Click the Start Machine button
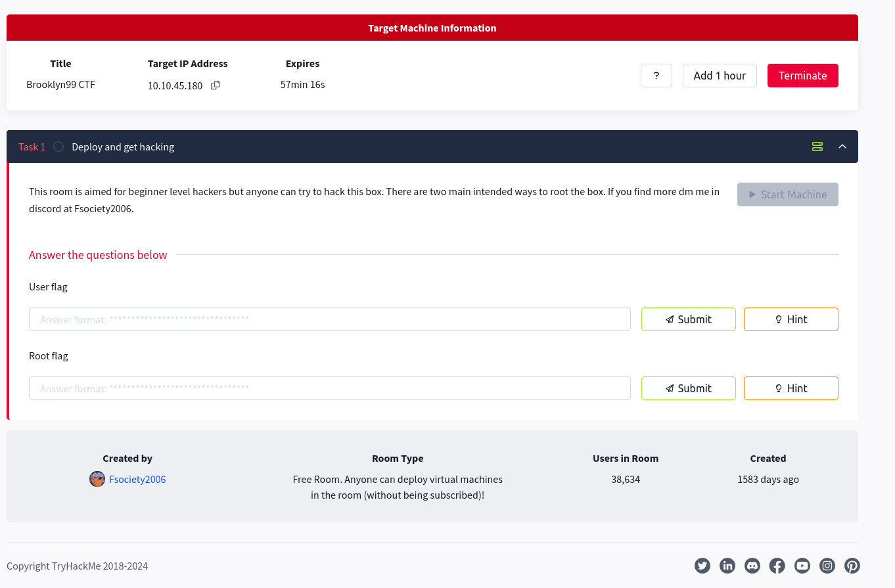Viewport: 895px width, 588px height. click(788, 194)
